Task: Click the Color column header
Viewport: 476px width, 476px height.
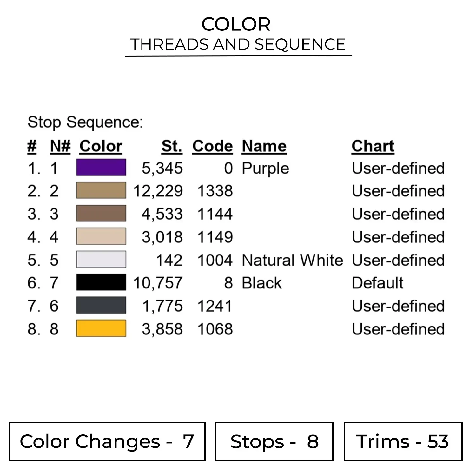Action: [x=101, y=146]
